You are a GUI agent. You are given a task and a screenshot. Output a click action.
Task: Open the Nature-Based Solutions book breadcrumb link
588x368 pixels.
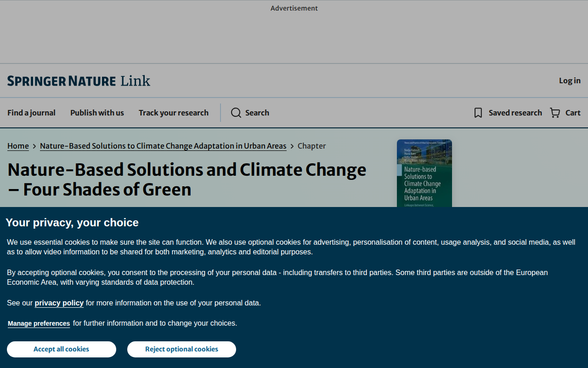[163, 146]
